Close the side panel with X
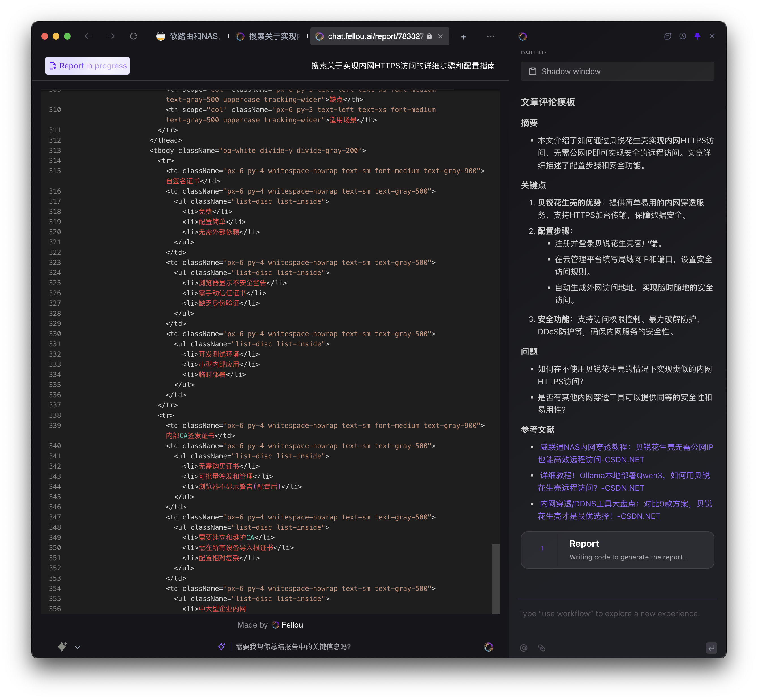This screenshot has height=700, width=758. pyautogui.click(x=712, y=36)
